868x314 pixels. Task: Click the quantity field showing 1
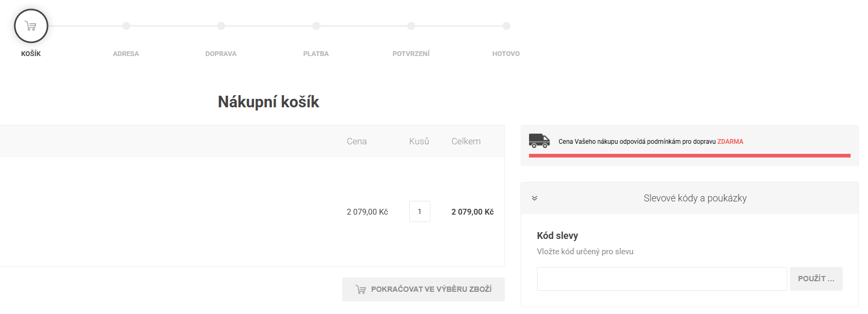click(x=420, y=211)
